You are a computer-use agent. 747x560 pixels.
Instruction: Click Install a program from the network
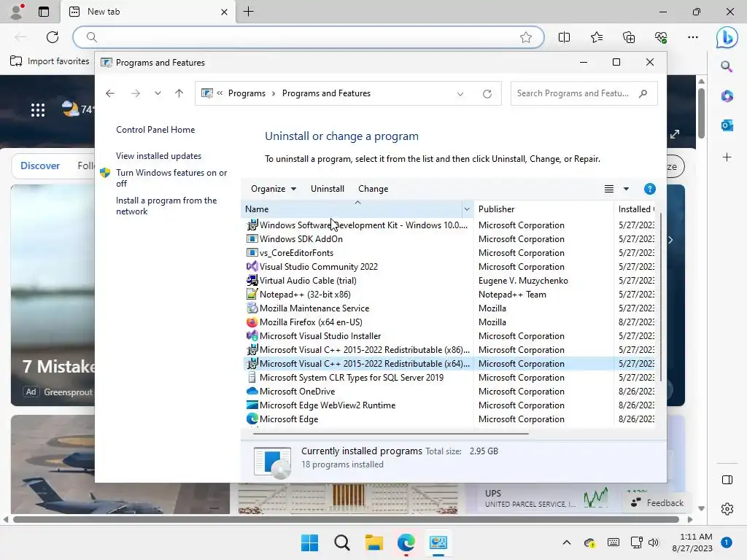(x=166, y=206)
